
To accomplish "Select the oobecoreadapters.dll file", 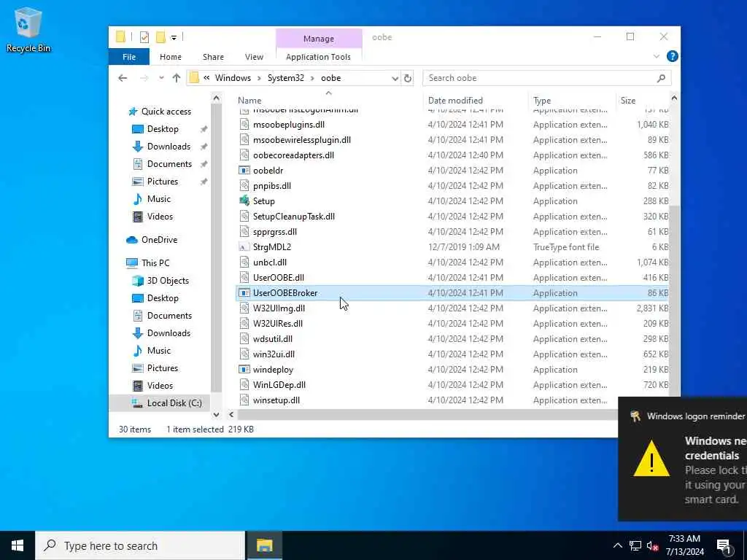I will tap(293, 155).
